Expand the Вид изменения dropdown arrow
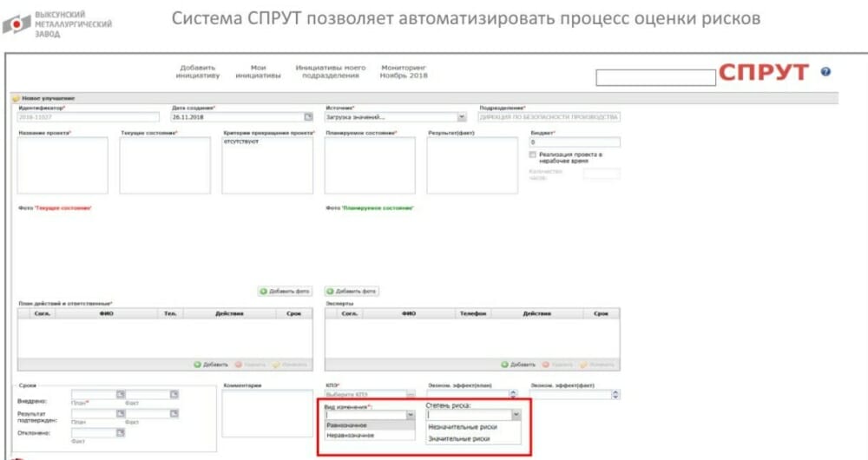868x460 pixels. point(411,415)
